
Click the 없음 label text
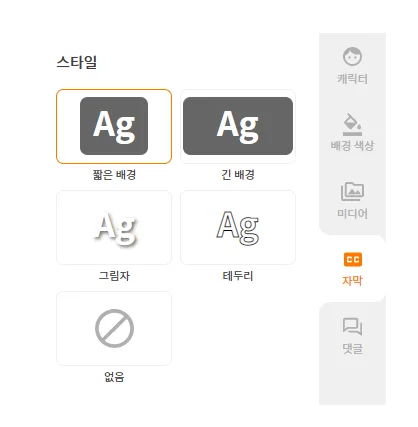pos(114,377)
